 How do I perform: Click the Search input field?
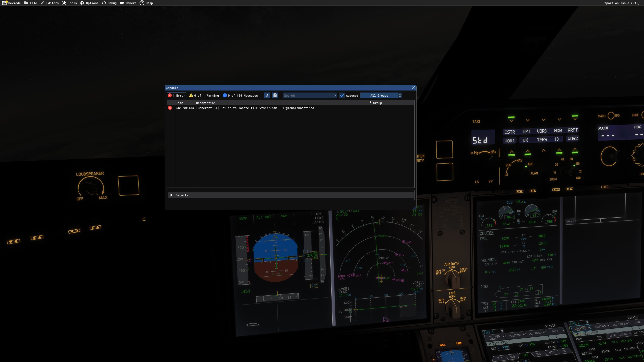(308, 95)
